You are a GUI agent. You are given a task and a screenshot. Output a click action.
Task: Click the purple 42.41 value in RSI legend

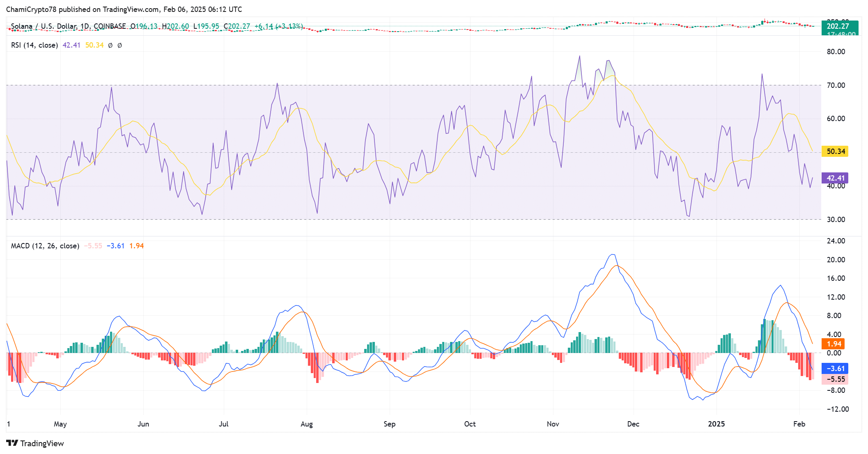[x=71, y=45]
